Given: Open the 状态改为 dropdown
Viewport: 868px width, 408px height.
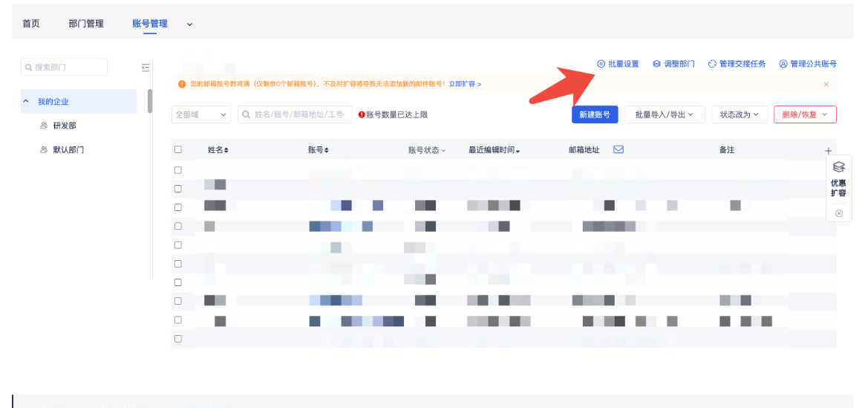Looking at the screenshot, I should pos(740,114).
